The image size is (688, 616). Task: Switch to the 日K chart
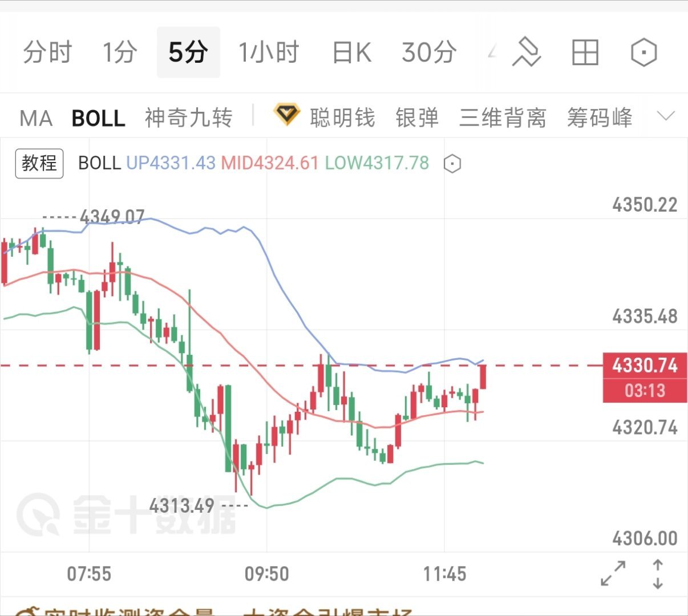(x=352, y=52)
